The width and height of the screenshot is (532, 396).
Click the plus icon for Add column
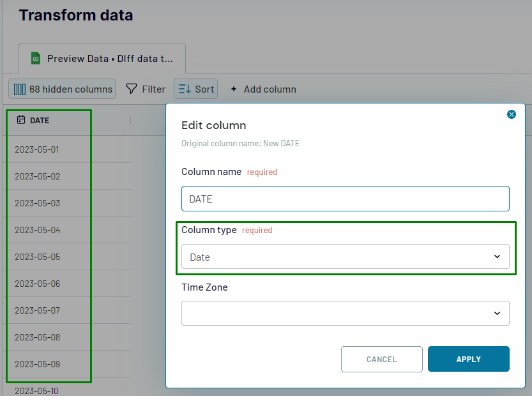click(x=234, y=89)
